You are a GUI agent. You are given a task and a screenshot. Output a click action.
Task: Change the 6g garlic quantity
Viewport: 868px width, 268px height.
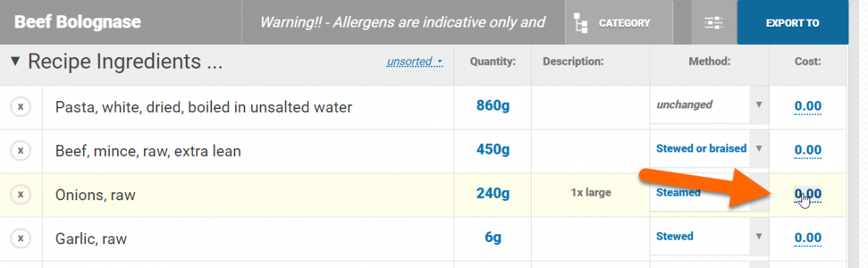(x=493, y=237)
